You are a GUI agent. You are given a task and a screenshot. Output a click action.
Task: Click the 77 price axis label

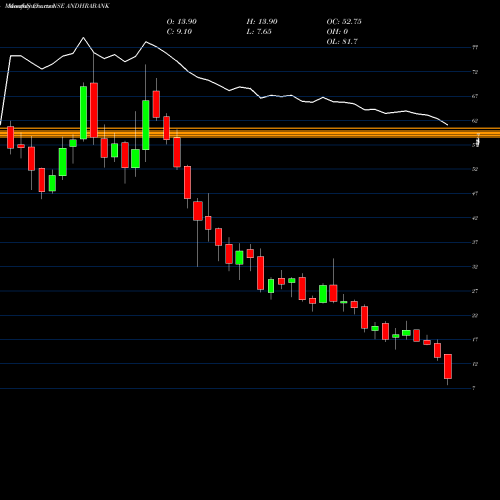pos(475,48)
